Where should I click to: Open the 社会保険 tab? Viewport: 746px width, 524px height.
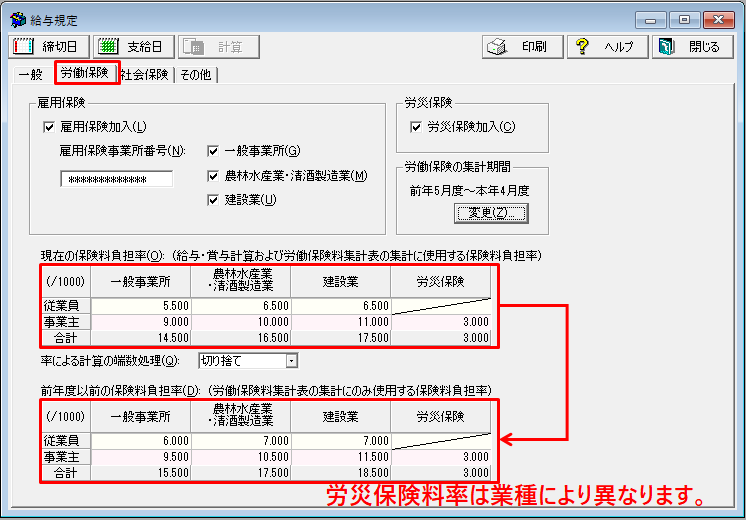click(x=146, y=75)
